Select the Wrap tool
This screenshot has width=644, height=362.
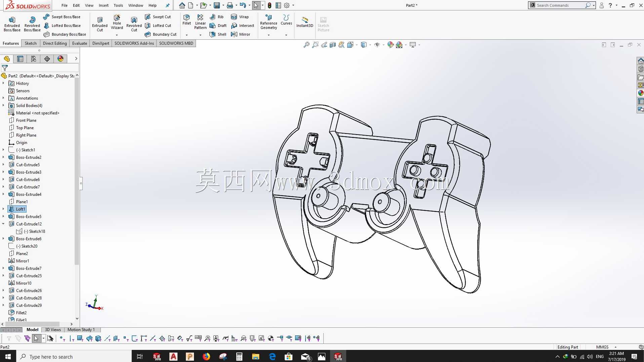pos(240,17)
